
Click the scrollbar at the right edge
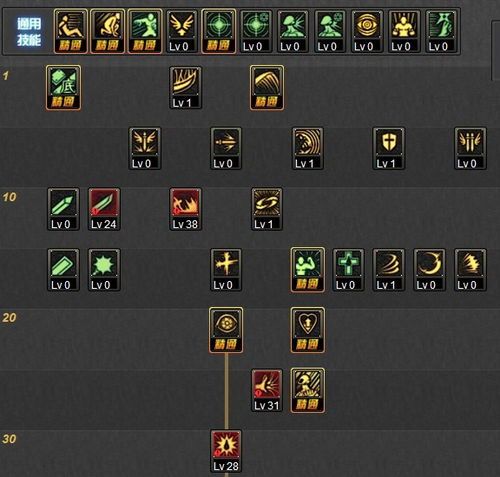(x=496, y=50)
